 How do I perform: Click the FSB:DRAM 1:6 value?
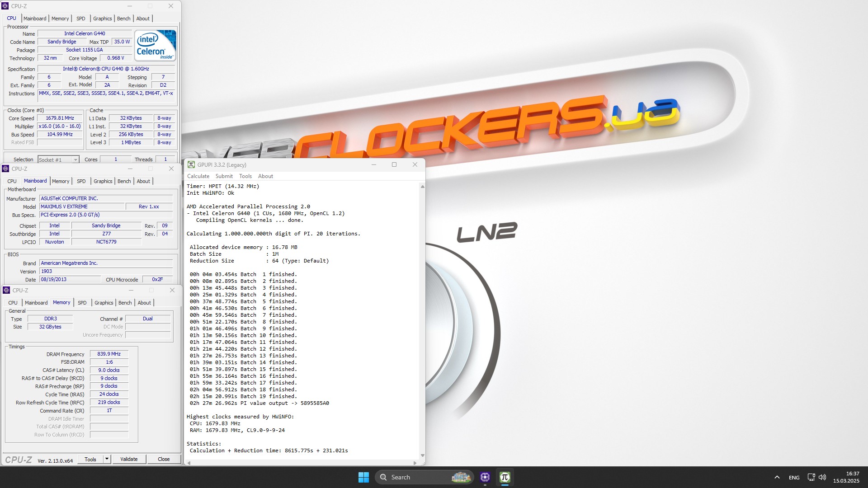pyautogui.click(x=109, y=362)
